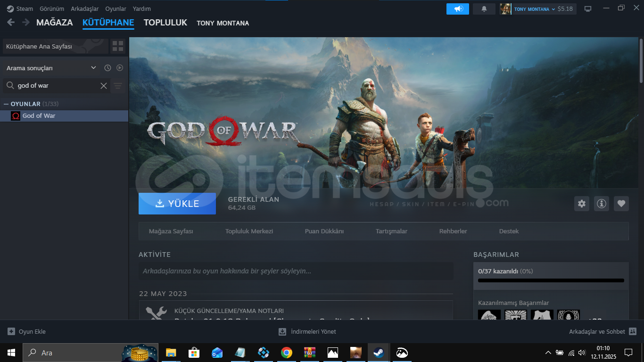
Task: Open the Oyunlar menu
Action: click(116, 8)
